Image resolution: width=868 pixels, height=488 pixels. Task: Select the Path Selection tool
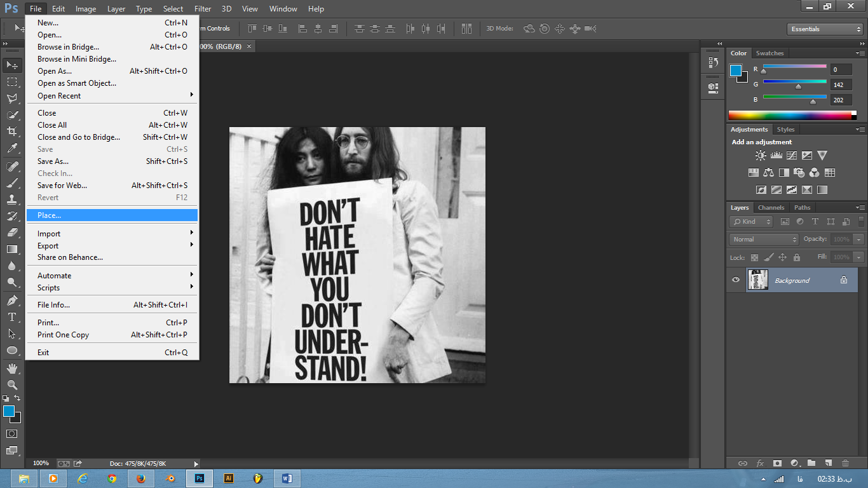(x=12, y=334)
